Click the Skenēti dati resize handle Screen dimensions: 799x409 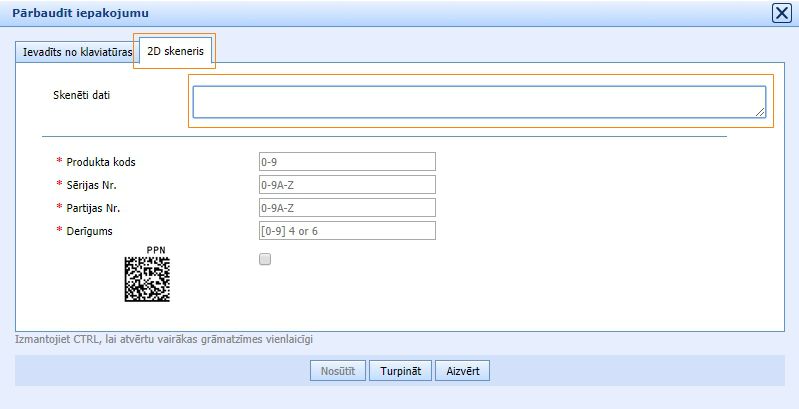[x=760, y=113]
